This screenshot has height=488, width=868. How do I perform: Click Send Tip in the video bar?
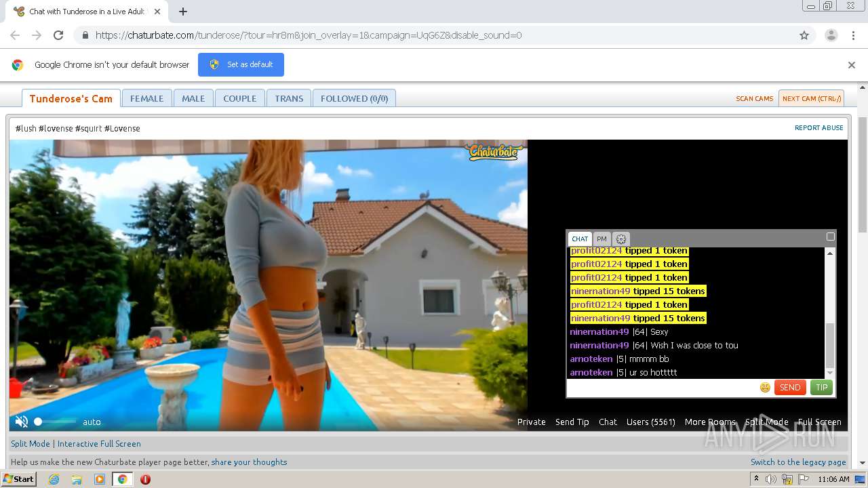[572, 422]
